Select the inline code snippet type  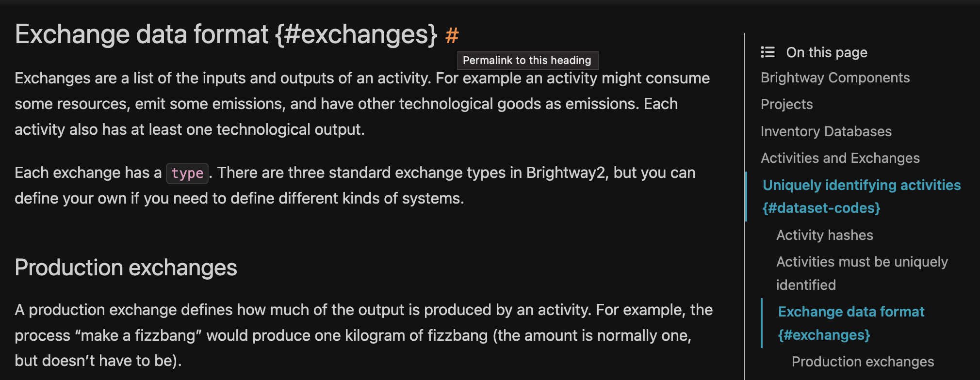(x=187, y=174)
